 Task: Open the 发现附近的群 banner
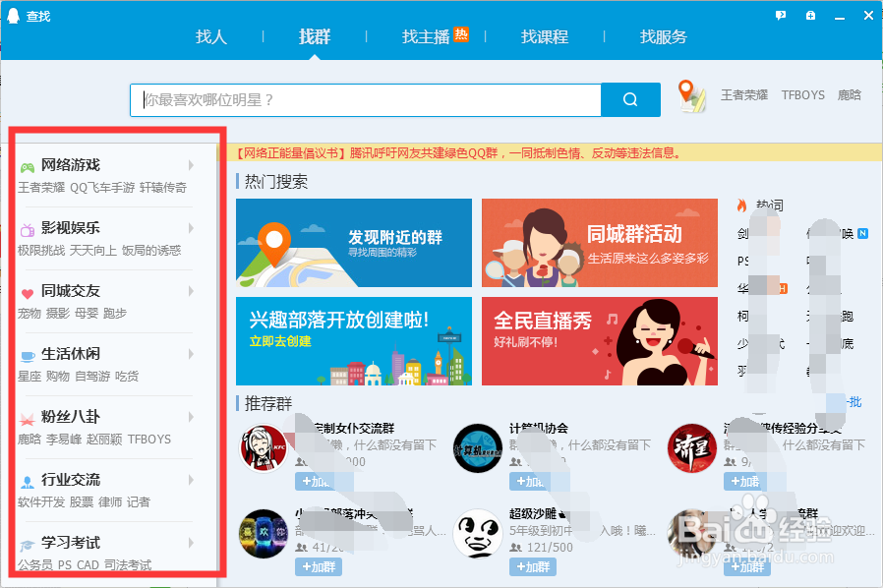coord(354,243)
